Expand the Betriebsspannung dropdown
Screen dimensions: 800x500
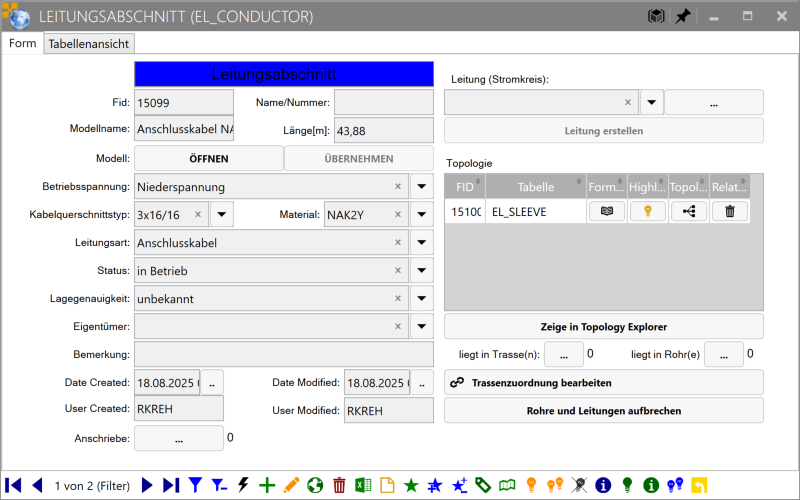click(421, 186)
